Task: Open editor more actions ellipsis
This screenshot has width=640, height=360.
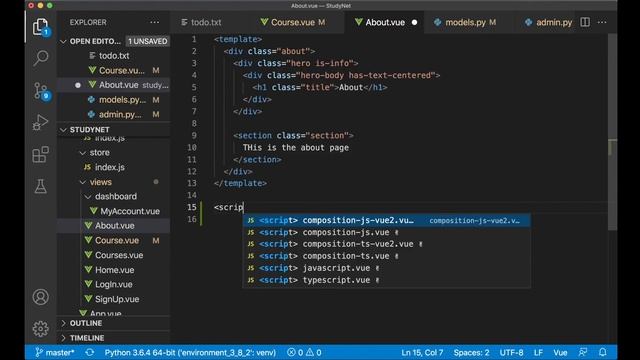Action: tap(602, 22)
